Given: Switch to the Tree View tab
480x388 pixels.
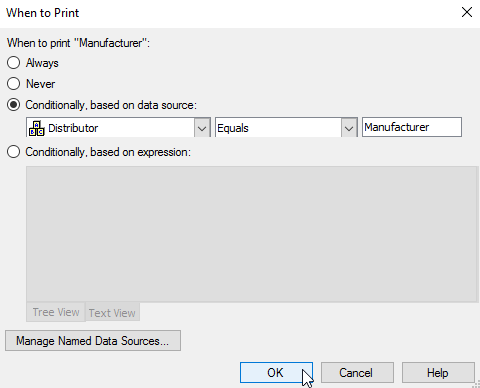Looking at the screenshot, I should pos(56,312).
